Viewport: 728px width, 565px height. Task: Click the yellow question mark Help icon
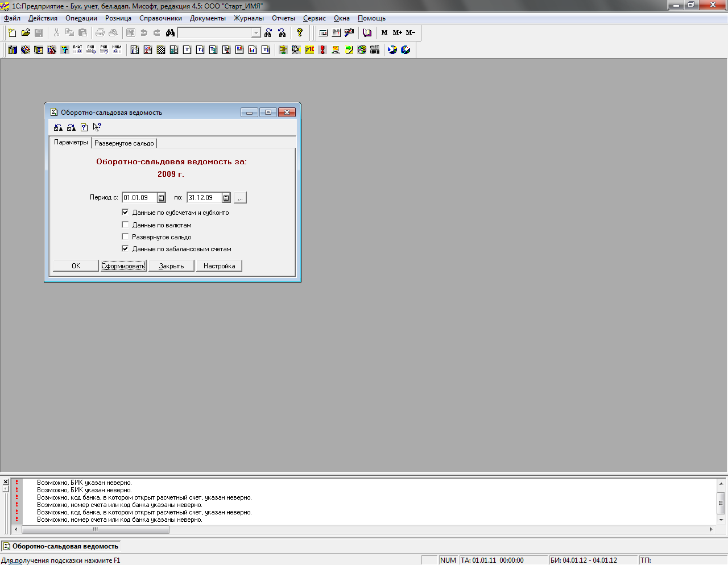tap(300, 33)
